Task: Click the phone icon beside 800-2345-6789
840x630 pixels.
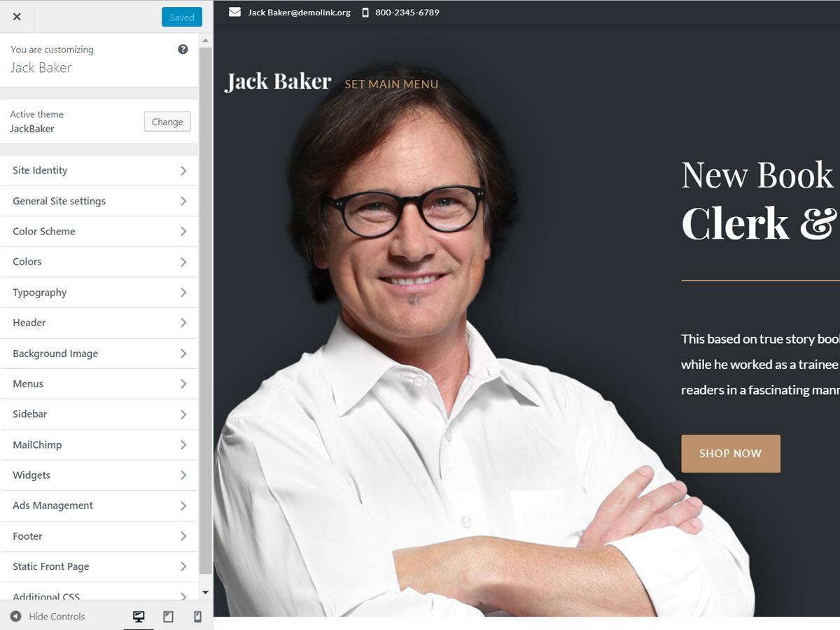Action: (365, 12)
